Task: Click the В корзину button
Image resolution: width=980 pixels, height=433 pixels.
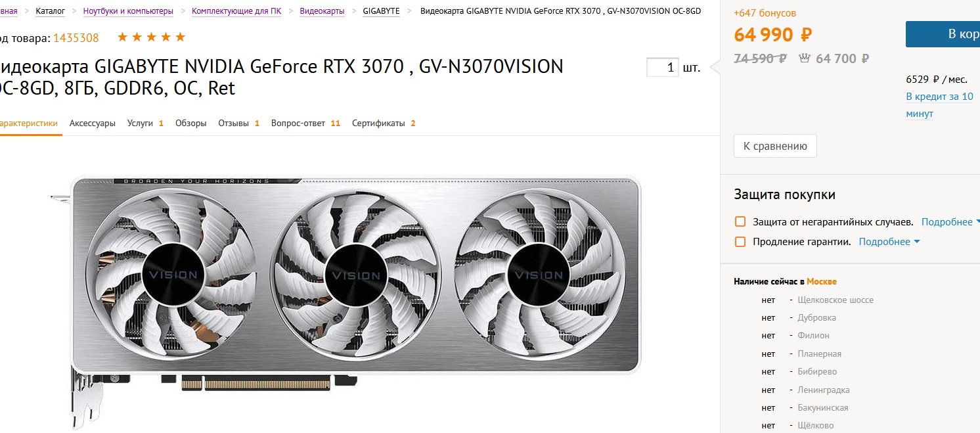Action: (943, 34)
